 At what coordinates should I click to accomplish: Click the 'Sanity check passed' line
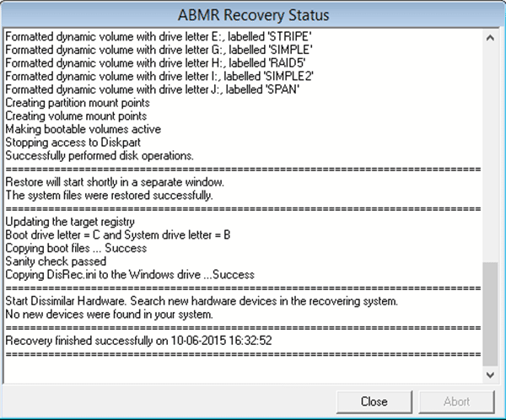(56, 261)
